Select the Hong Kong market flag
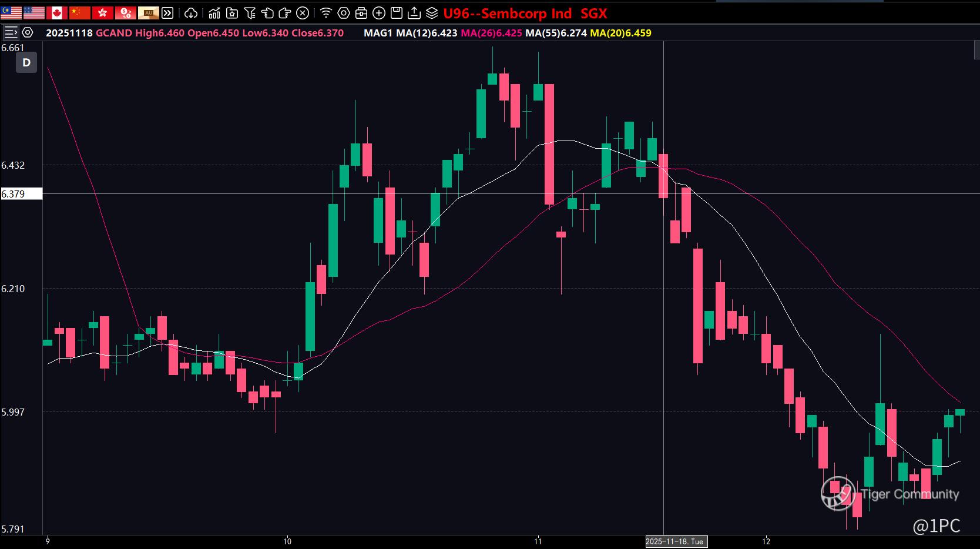980x549 pixels. coord(103,13)
